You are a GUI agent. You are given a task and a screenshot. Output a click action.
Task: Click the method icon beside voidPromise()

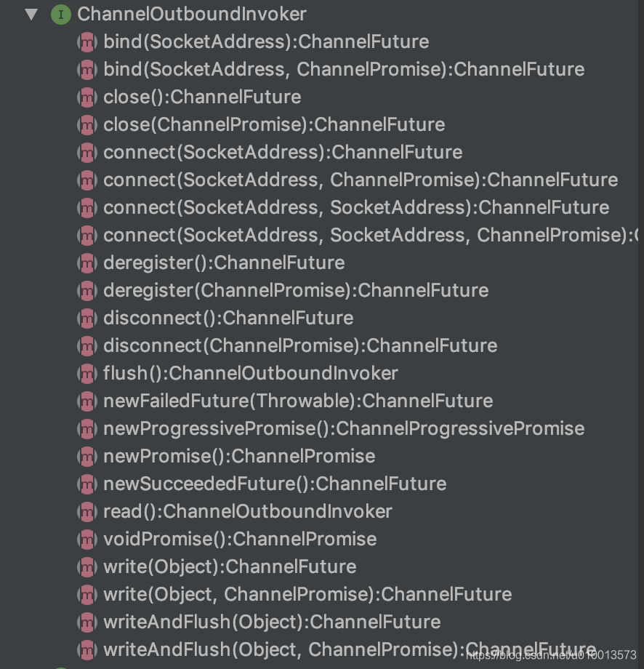tap(87, 539)
